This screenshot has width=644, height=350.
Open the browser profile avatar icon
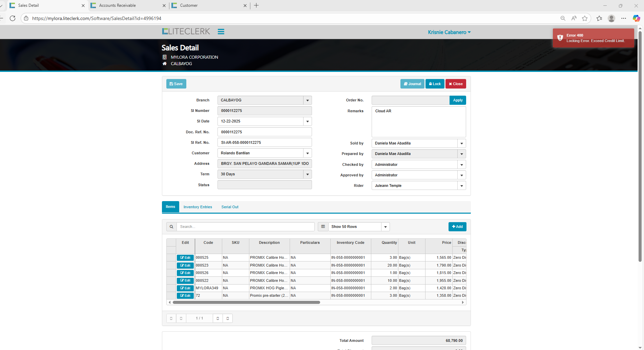pos(611,18)
